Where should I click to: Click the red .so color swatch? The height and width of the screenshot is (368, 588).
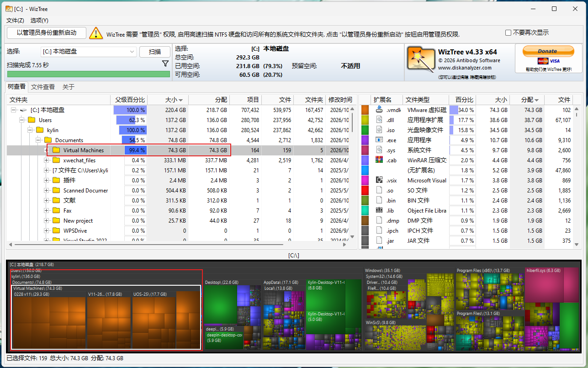365,190
